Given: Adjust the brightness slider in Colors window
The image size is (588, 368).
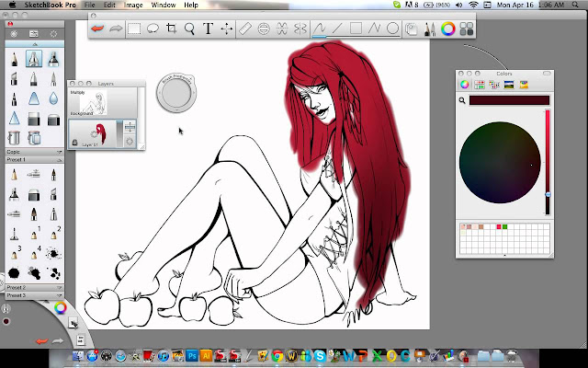Looking at the screenshot, I should [548, 162].
